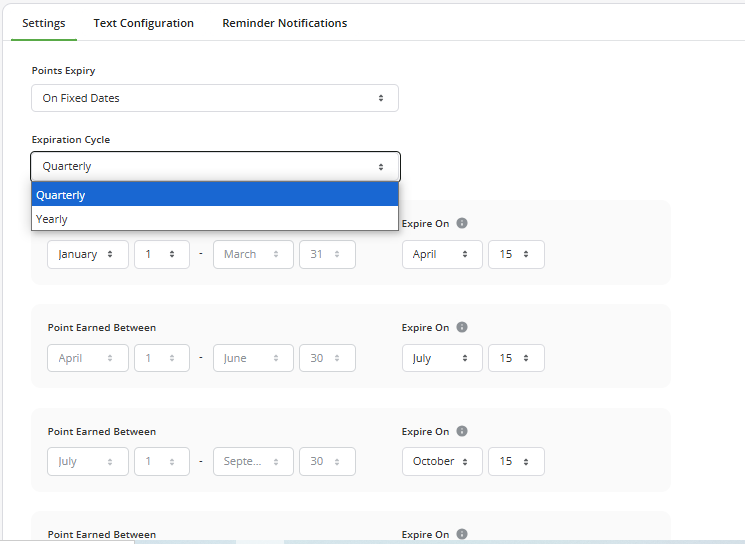Open expire day dropdown beside October

(516, 461)
